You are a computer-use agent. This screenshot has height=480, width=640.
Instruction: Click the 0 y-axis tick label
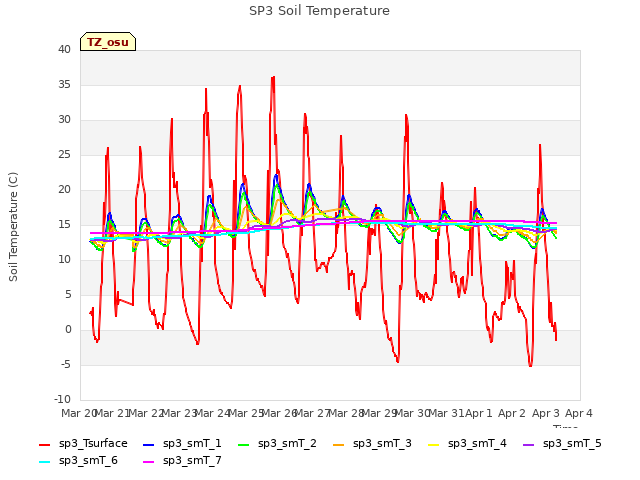click(68, 330)
